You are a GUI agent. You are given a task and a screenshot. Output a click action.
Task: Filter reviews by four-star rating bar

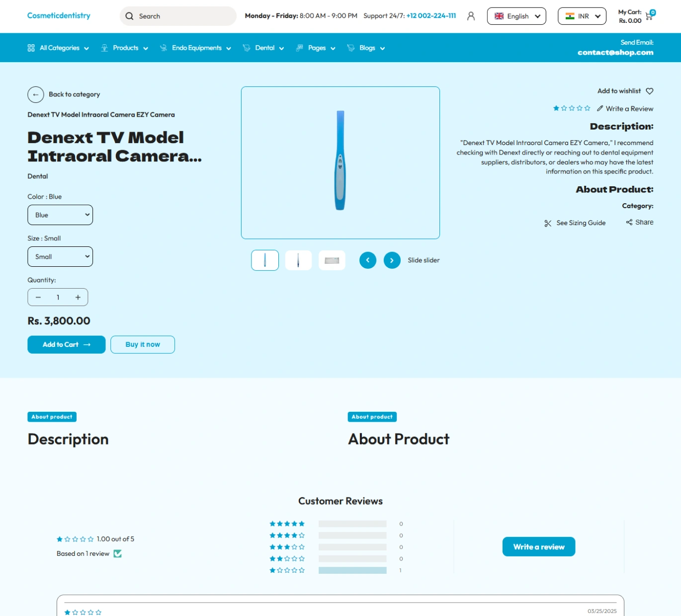352,536
